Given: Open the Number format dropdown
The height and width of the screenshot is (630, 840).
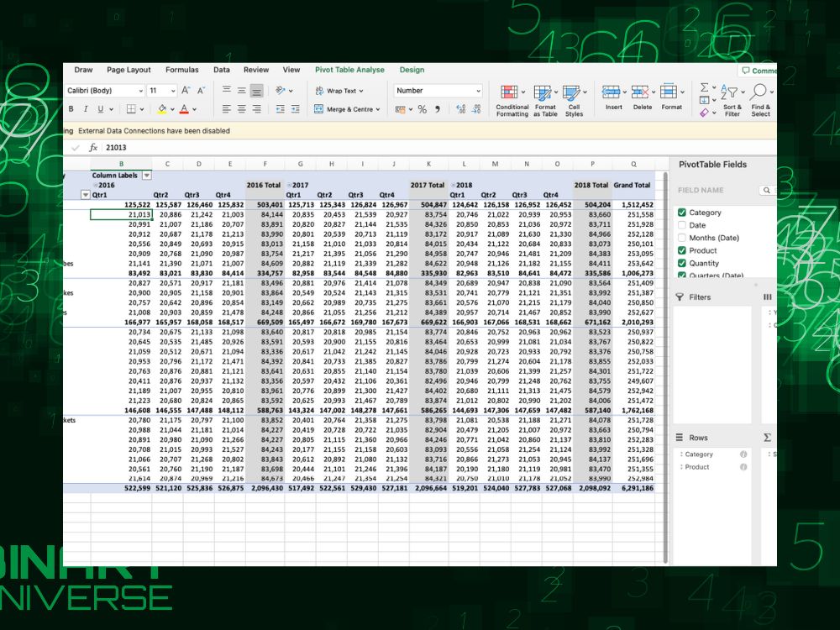Looking at the screenshot, I should point(478,91).
